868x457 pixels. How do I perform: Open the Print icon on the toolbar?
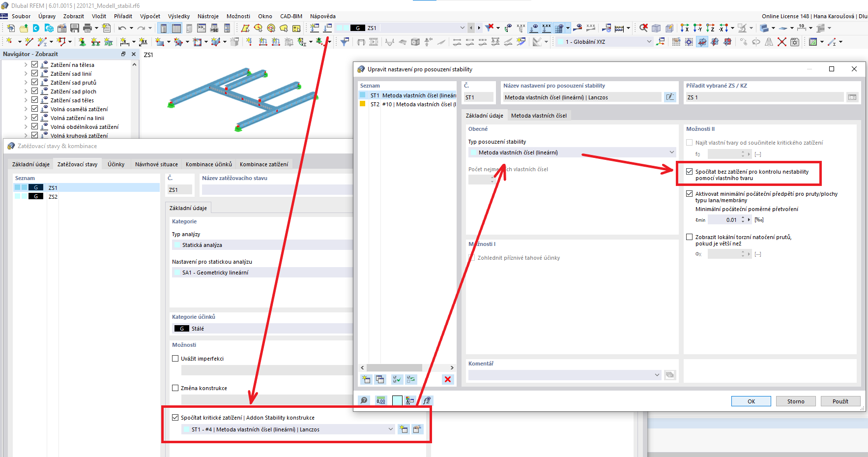pos(87,28)
